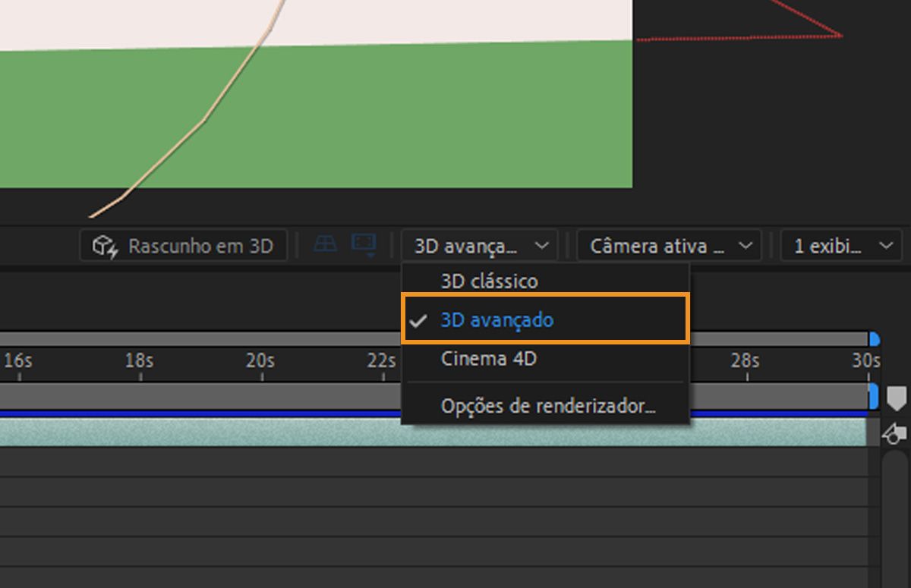911x588 pixels.
Task: Click the 28s mark on the ruler
Action: 744,362
